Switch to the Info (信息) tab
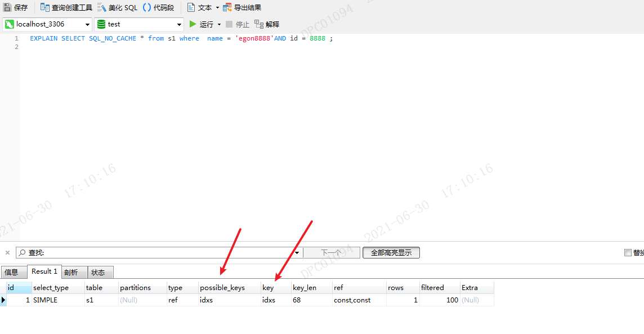Image resolution: width=644 pixels, height=334 pixels. tap(14, 272)
